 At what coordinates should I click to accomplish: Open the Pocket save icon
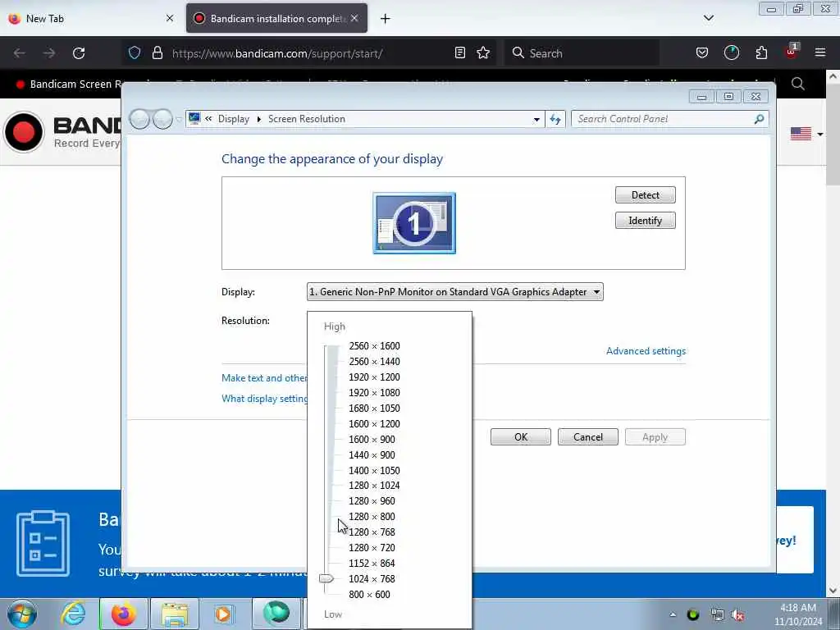pos(702,52)
